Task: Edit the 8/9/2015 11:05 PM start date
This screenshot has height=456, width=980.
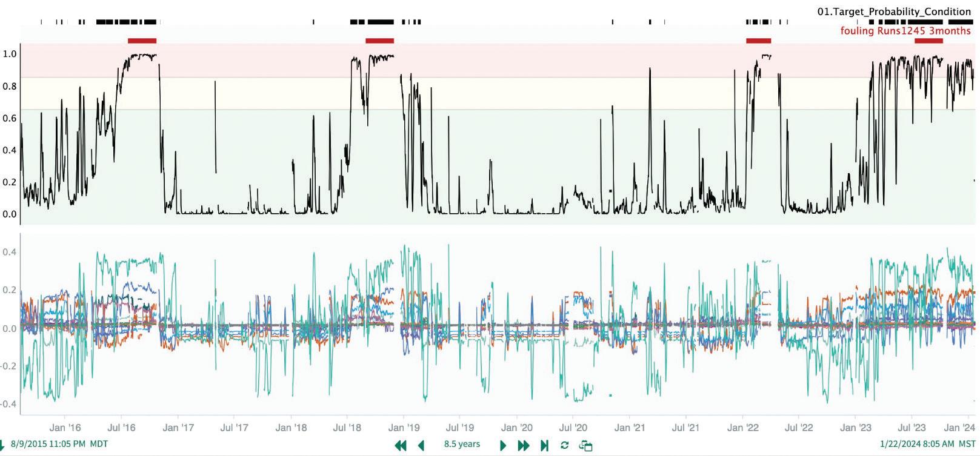Action: click(49, 444)
